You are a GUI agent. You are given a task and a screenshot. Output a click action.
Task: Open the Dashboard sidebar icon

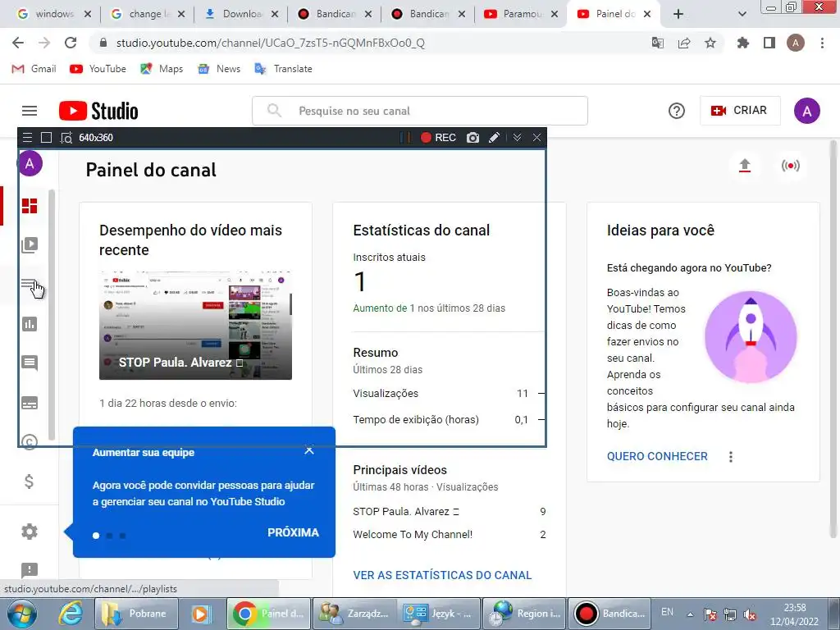[30, 206]
